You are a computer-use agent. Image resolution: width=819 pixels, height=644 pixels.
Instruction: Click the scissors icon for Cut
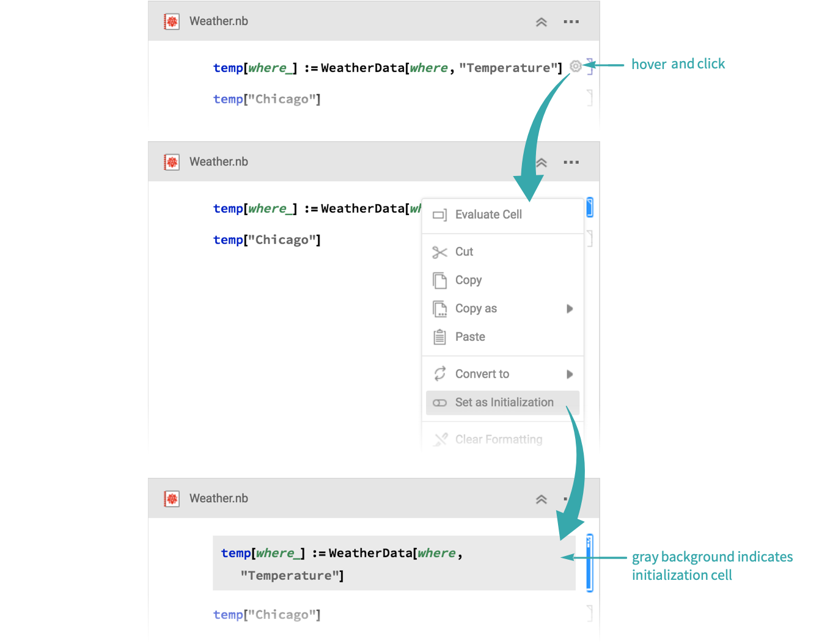point(439,252)
